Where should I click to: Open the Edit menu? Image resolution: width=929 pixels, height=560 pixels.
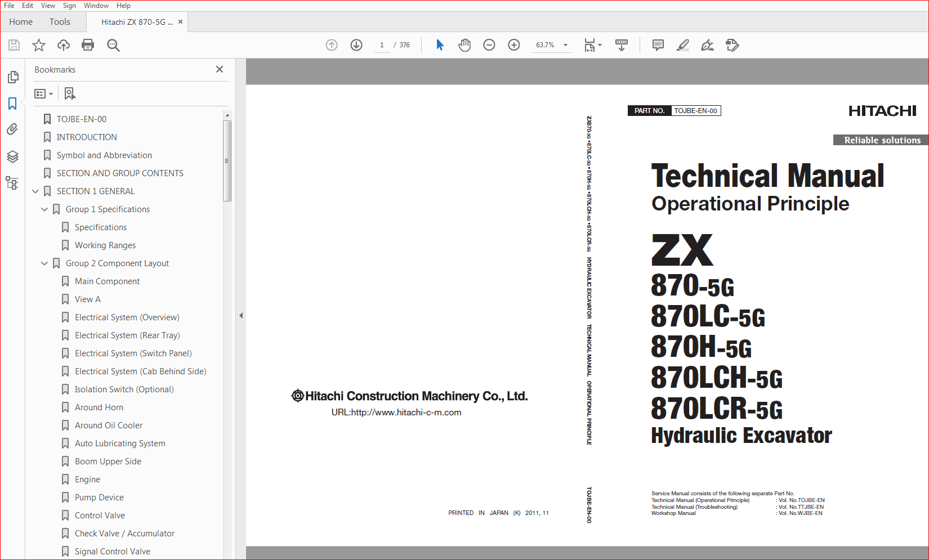click(x=28, y=6)
